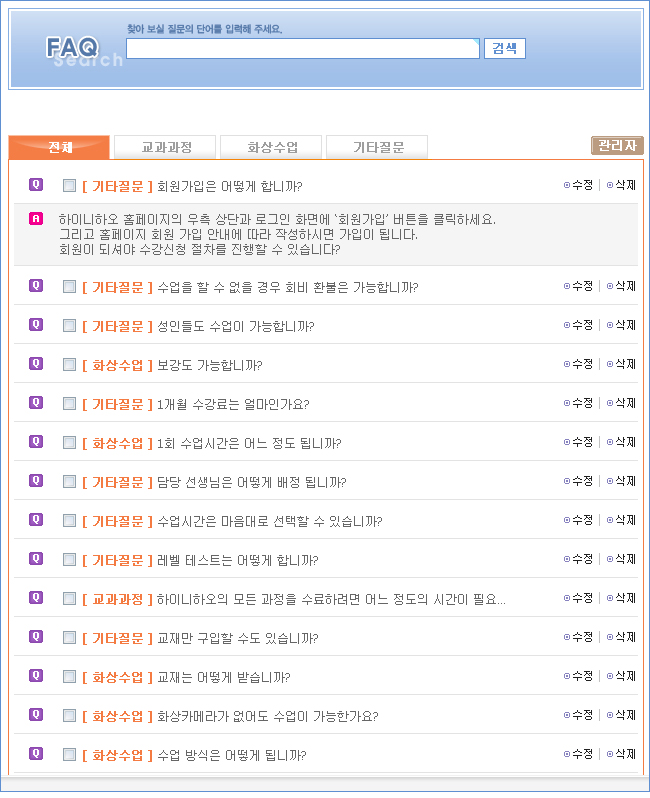Select the 기타질문 tab
Image resolution: width=650 pixels, height=798 pixels.
click(378, 147)
